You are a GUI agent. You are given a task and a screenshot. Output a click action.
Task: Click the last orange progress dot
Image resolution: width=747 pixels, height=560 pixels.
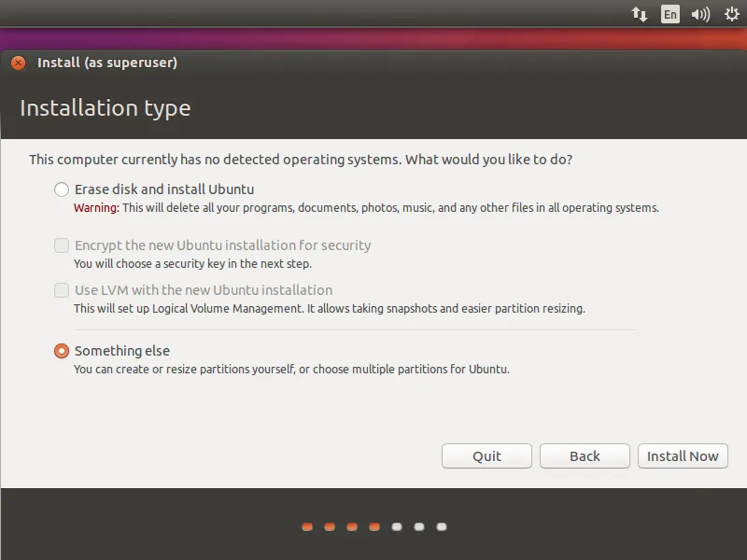374,526
